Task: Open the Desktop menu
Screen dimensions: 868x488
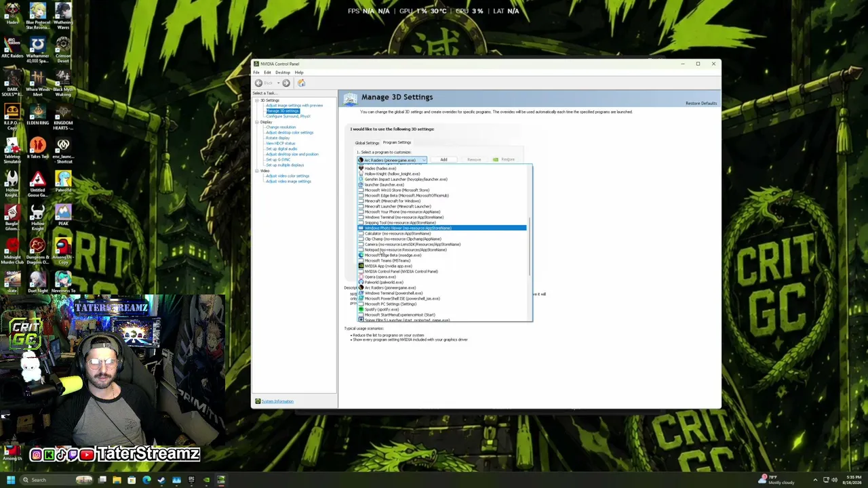Action: (283, 73)
